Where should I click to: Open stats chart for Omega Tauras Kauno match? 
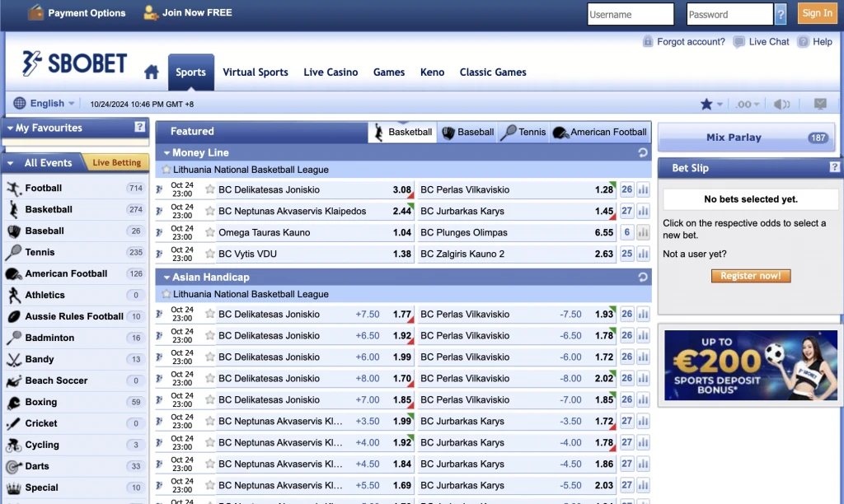click(643, 232)
